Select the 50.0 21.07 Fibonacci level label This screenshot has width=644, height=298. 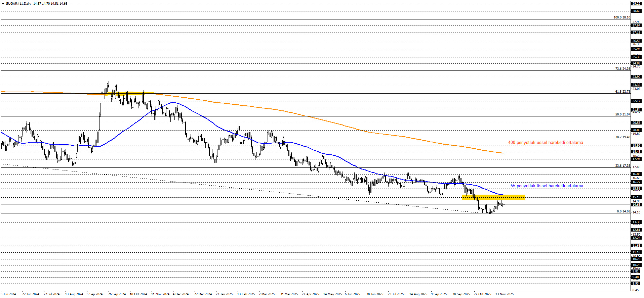point(622,114)
